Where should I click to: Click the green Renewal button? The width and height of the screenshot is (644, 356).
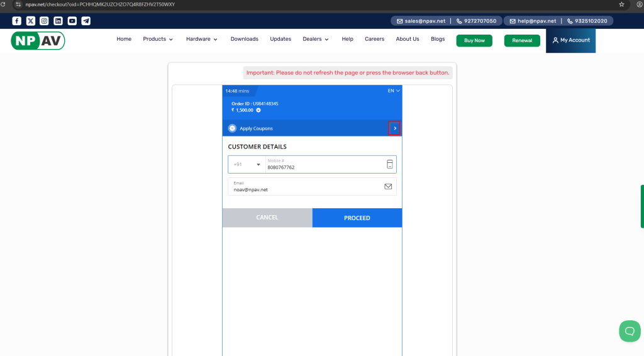click(x=522, y=40)
